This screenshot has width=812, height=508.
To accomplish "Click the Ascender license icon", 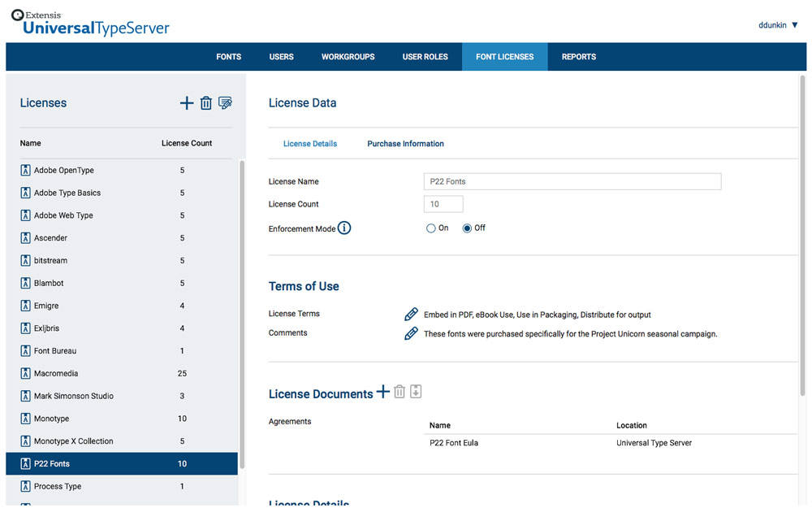I will click(x=25, y=238).
